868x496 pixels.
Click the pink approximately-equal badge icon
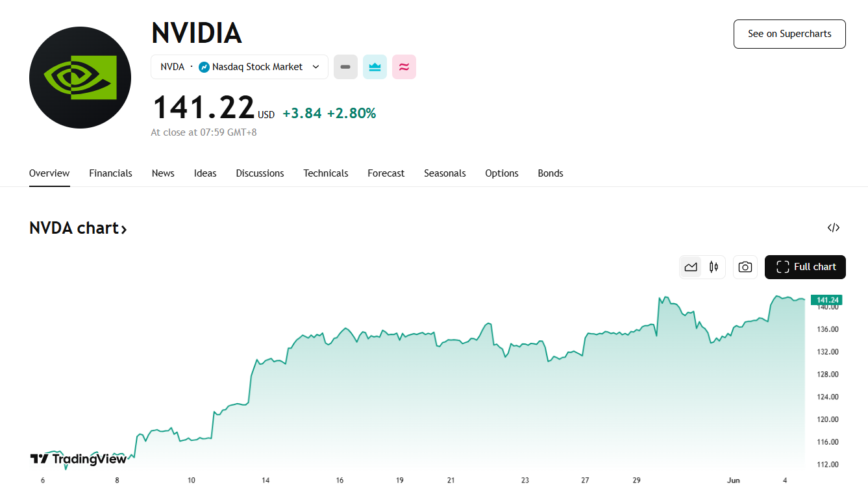[404, 67]
